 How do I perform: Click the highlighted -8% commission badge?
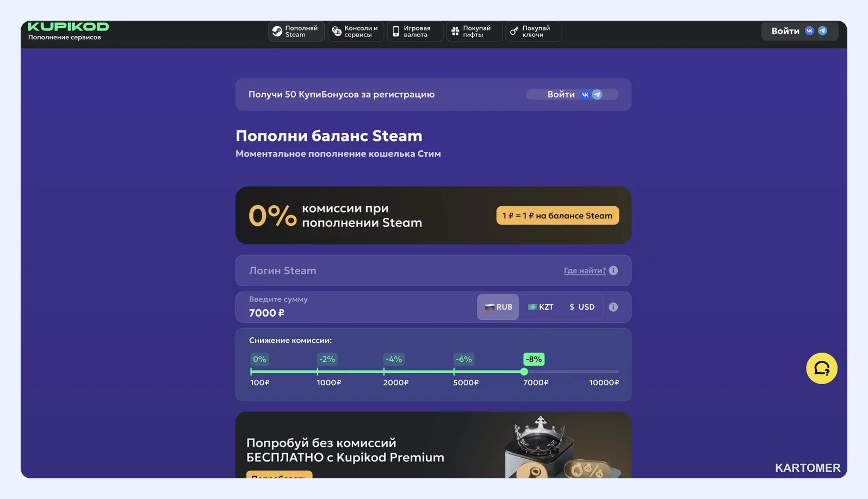click(x=534, y=359)
